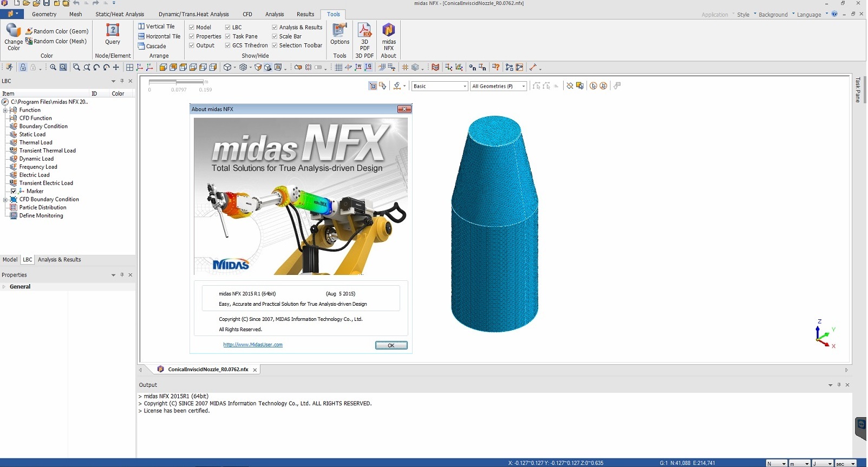This screenshot has height=467, width=868.
Task: Click the measure distance tool icon
Action: [x=533, y=68]
